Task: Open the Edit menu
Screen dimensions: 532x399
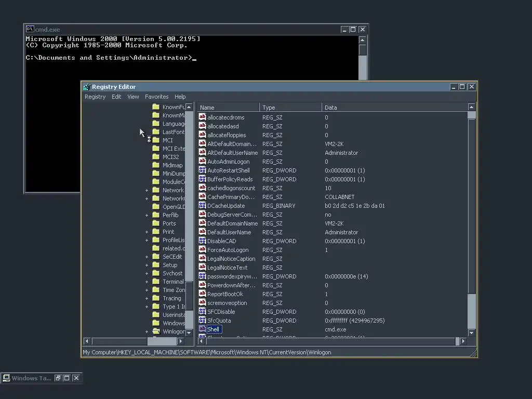Action: (x=116, y=97)
